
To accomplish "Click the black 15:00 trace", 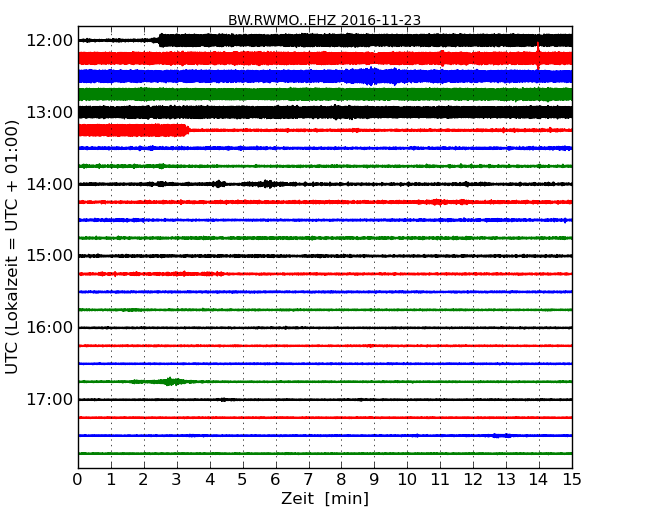I will (325, 256).
